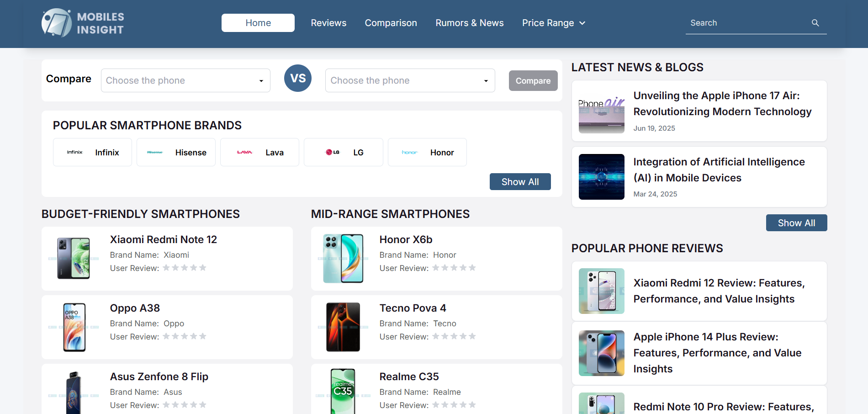Screen dimensions: 868x414
Task: Open AI in Mobile Devices article thumbnail
Action: 602,177
